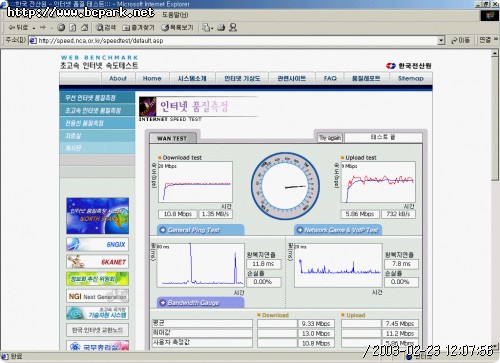Select 무선 인터넷 품질측정 in sidebar

[97, 98]
